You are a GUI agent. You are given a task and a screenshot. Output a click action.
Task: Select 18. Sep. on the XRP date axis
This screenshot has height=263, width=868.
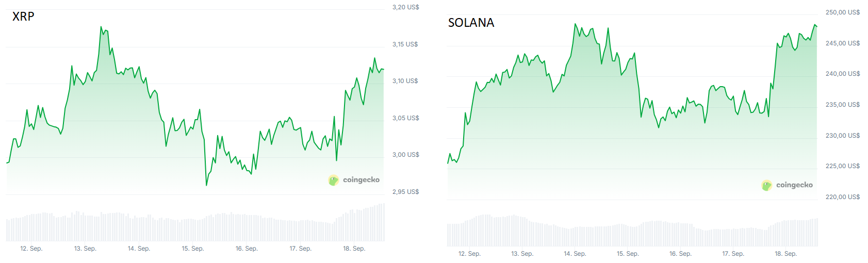click(354, 249)
